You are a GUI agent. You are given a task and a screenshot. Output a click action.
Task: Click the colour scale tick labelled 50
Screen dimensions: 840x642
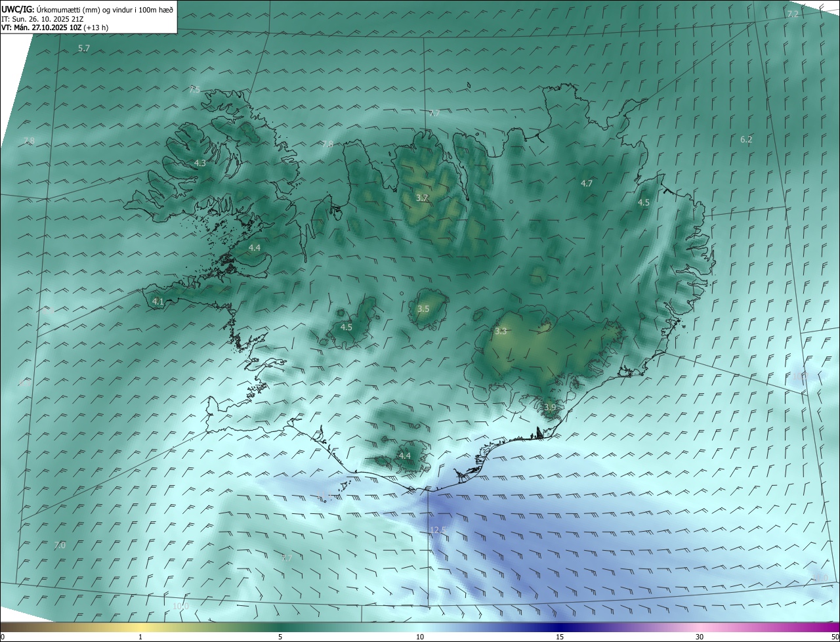[835, 637]
